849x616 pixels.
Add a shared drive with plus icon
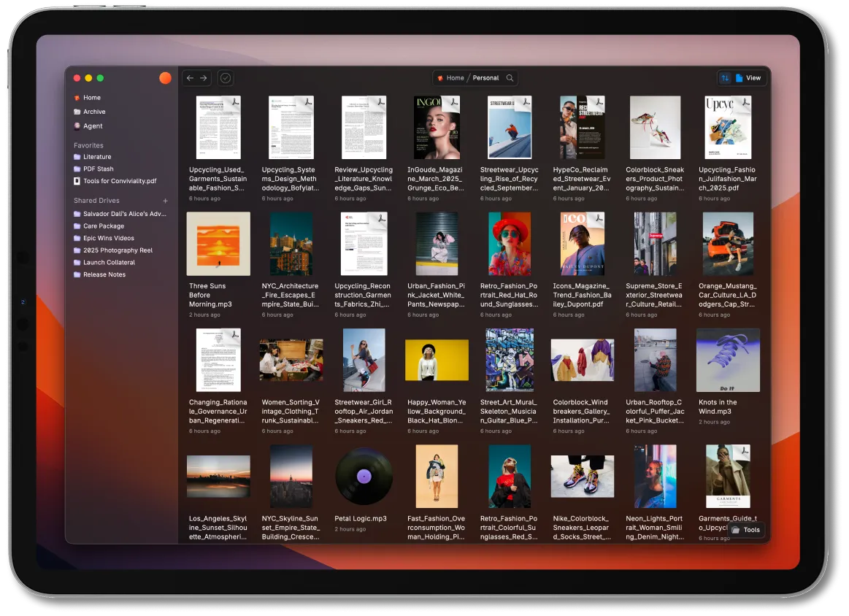(x=165, y=201)
